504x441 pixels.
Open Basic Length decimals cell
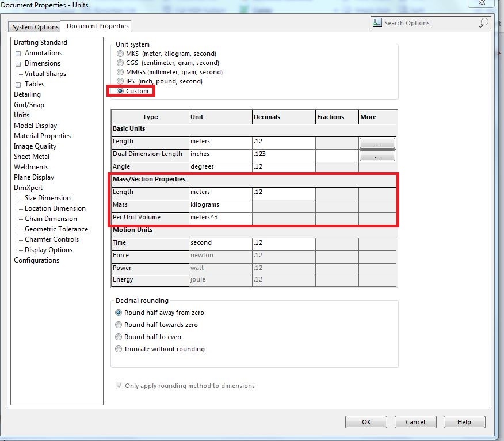pyautogui.click(x=284, y=143)
